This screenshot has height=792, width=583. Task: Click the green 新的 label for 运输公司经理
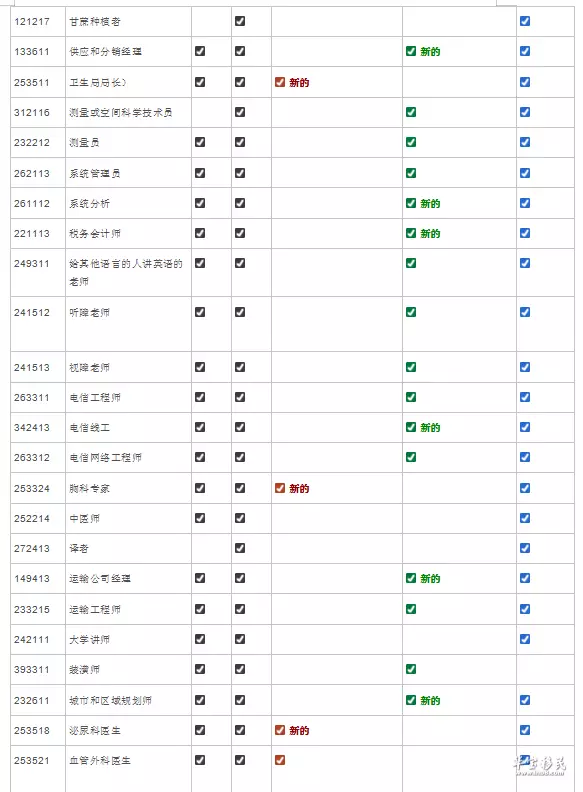[430, 578]
